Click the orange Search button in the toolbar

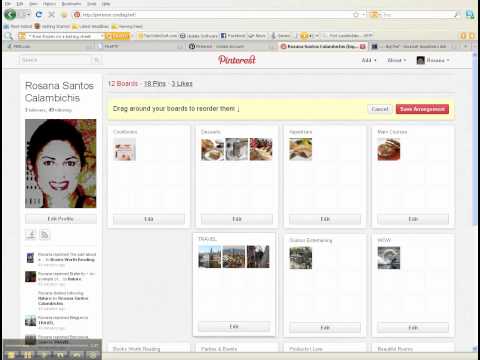coord(117,36)
